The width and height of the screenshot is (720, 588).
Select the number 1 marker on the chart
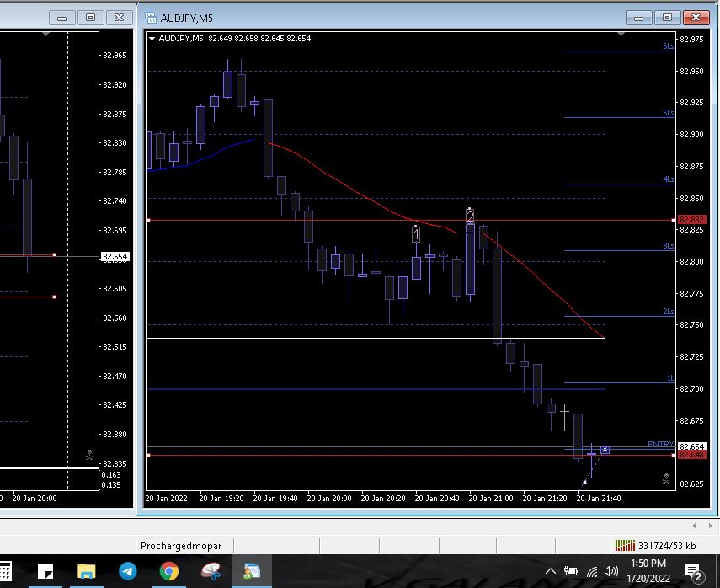(416, 235)
